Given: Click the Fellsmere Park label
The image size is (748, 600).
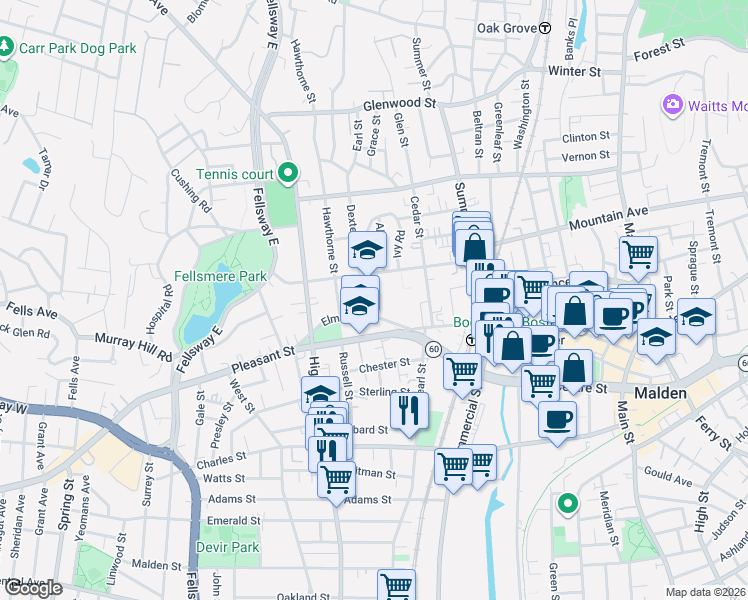Looking at the screenshot, I should [220, 277].
